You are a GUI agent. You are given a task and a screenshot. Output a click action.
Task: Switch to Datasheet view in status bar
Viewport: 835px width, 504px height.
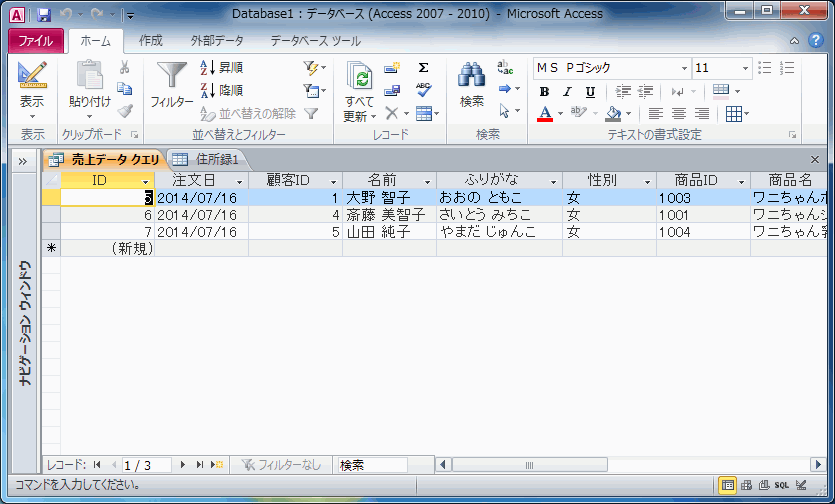728,485
